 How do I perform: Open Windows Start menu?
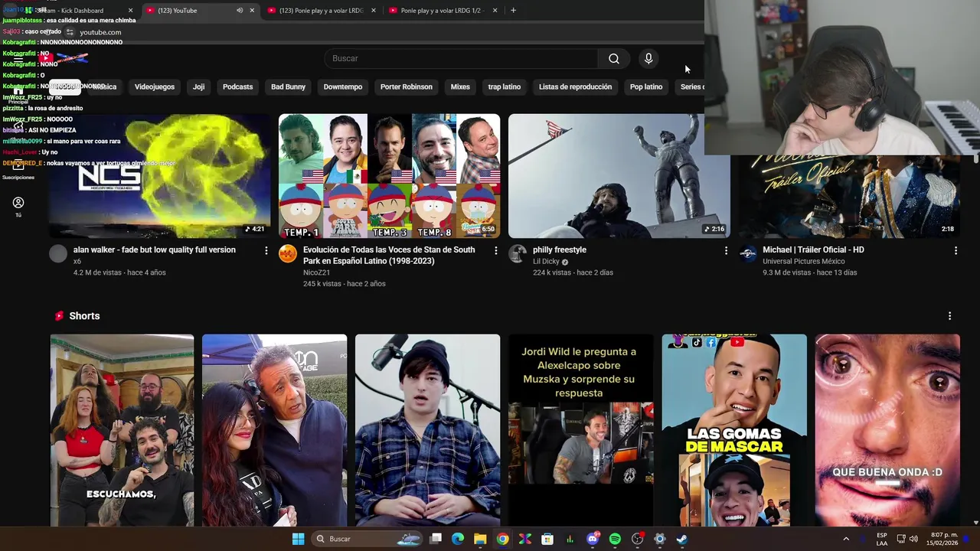[298, 539]
